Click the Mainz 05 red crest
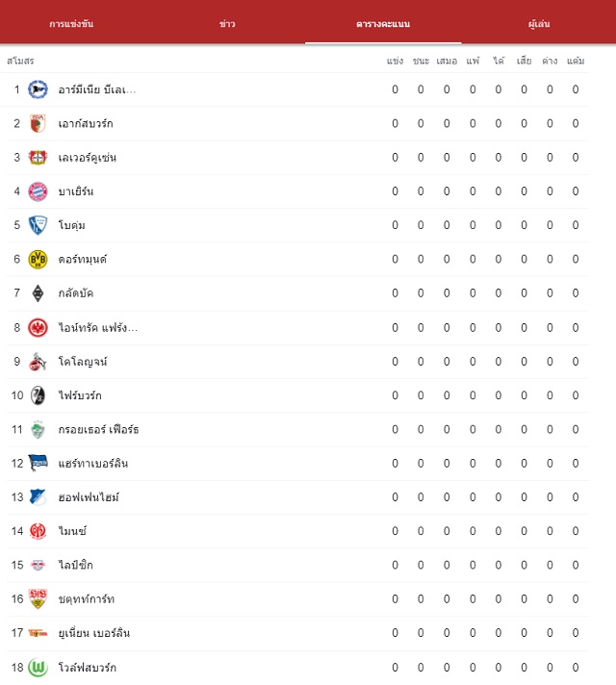The height and width of the screenshot is (685, 616). pyautogui.click(x=38, y=531)
